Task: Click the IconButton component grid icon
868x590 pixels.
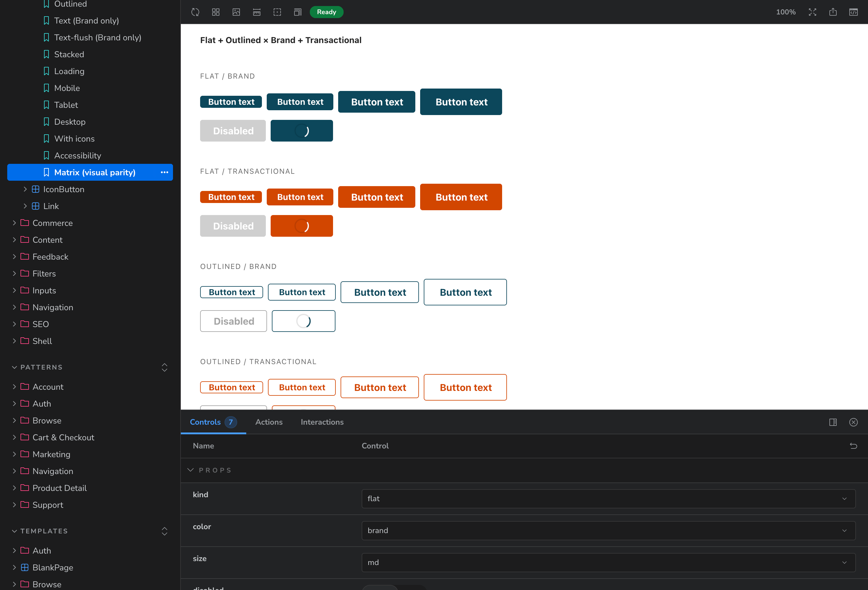Action: pos(36,189)
